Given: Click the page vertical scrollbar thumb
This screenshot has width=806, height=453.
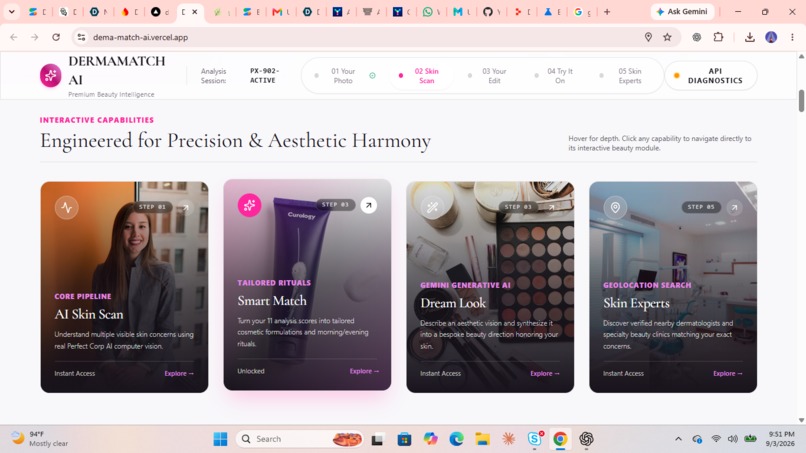Looking at the screenshot, I should coord(801,100).
